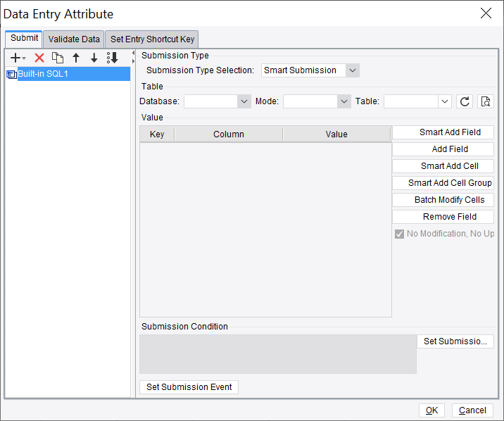Click the Add Field button
504x421 pixels.
click(443, 149)
